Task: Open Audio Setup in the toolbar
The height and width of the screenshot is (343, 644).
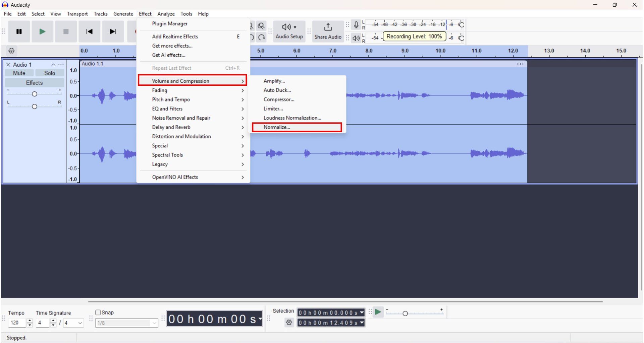Action: click(x=289, y=31)
